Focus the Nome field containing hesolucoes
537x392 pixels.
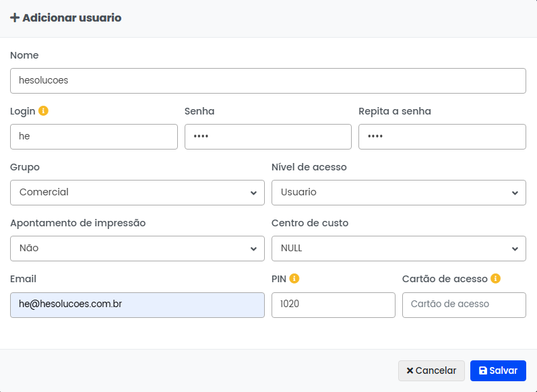(267, 81)
